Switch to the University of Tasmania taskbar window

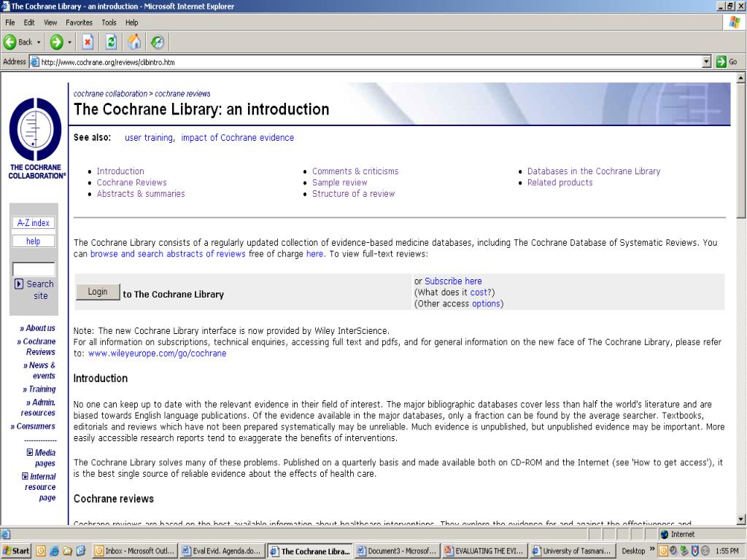(572, 551)
